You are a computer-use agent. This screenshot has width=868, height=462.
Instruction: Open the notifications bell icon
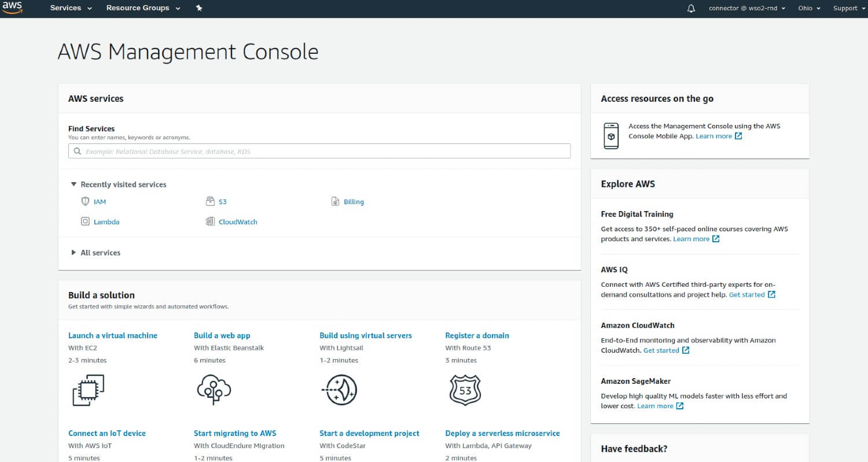691,9
